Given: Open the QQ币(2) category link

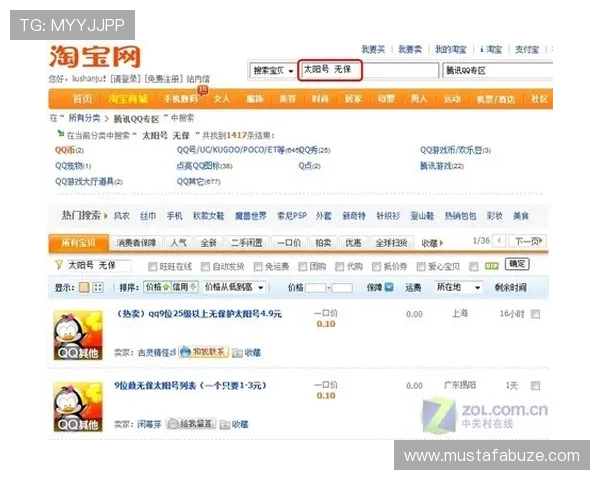Looking at the screenshot, I should 69,150.
